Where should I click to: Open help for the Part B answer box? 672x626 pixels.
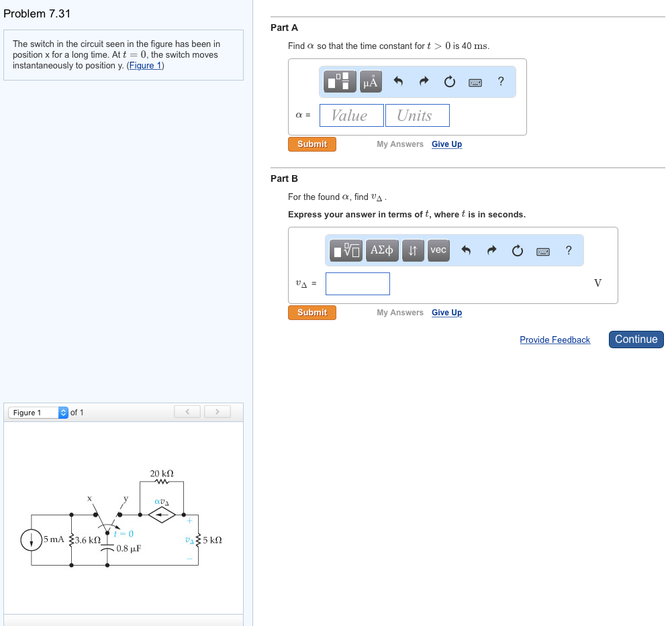(x=569, y=250)
